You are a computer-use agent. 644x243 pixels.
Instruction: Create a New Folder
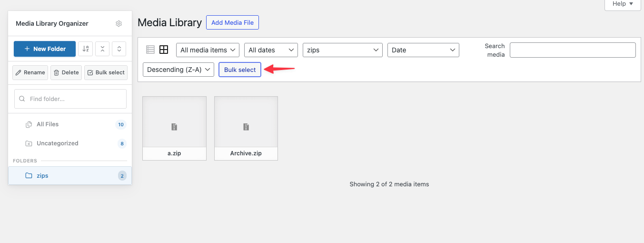coord(45,49)
